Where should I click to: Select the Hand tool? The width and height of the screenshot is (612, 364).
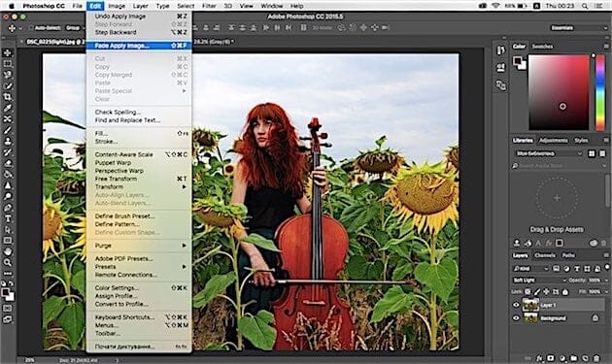click(x=8, y=251)
